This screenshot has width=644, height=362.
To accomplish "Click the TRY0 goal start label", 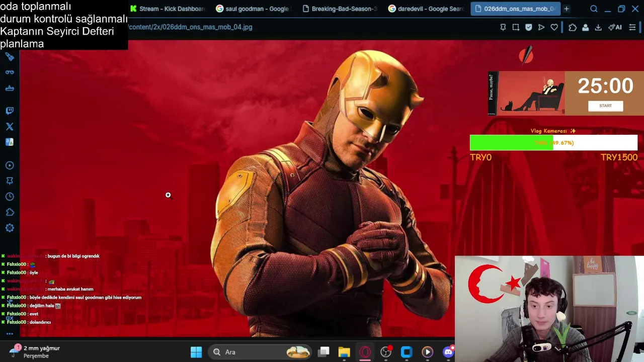I will pos(480,157).
